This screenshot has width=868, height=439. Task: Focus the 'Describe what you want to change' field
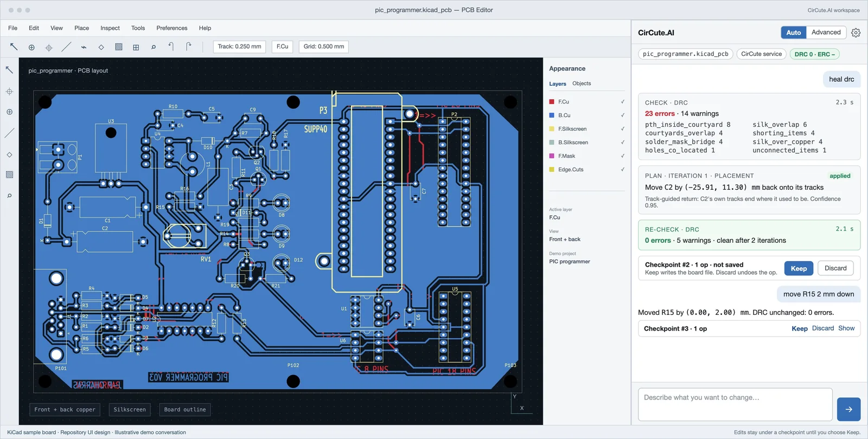(x=735, y=404)
